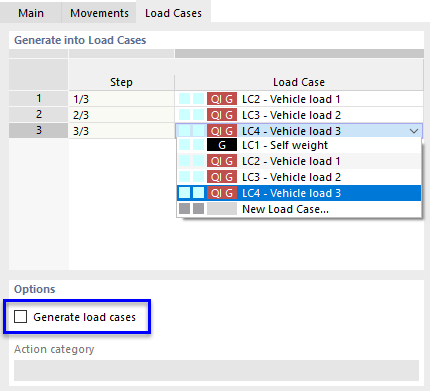The image size is (430, 391).
Task: Click the step cell 3/3
Action: point(121,131)
